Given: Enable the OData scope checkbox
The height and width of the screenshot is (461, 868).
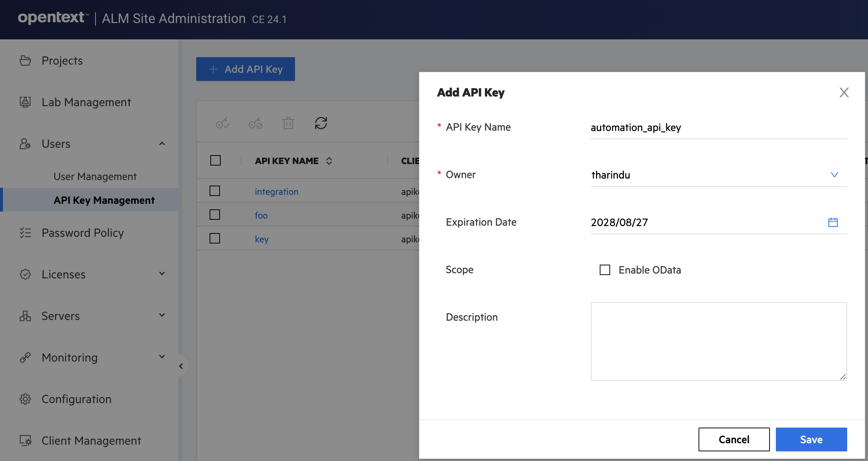Looking at the screenshot, I should (x=605, y=270).
